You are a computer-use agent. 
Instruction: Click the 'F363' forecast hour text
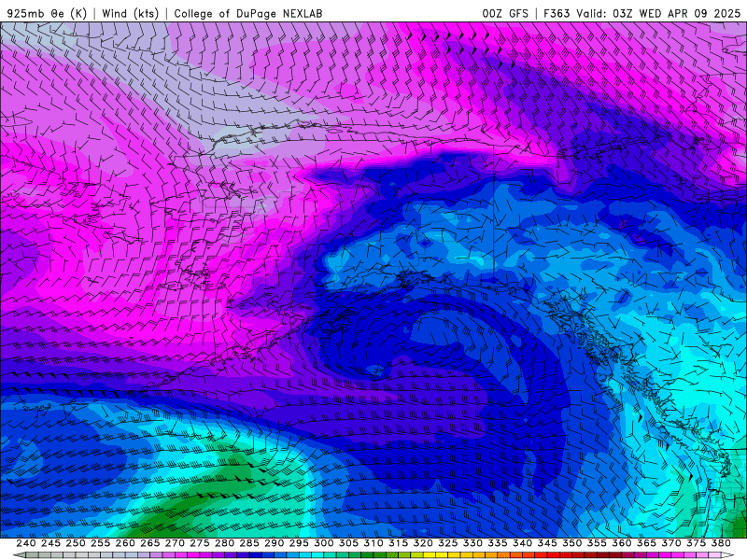(557, 13)
